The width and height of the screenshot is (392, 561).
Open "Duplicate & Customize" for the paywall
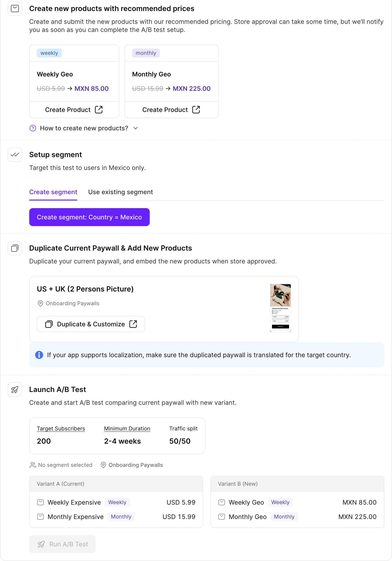click(x=91, y=324)
